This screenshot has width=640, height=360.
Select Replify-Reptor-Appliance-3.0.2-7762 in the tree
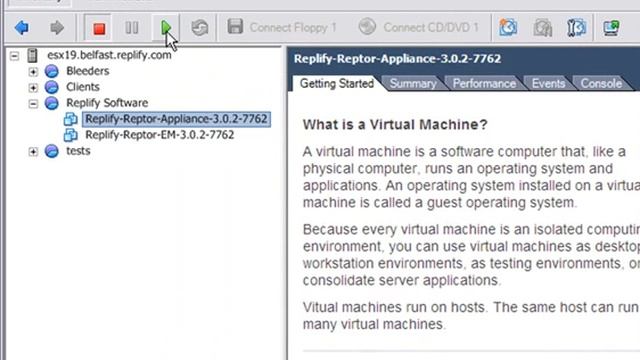[x=176, y=119]
